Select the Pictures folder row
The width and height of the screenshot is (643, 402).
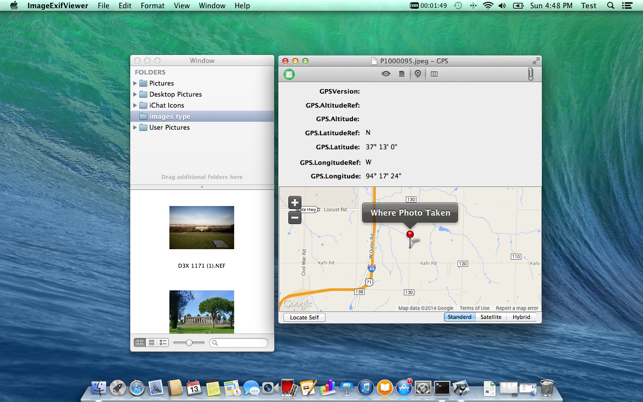(x=202, y=83)
